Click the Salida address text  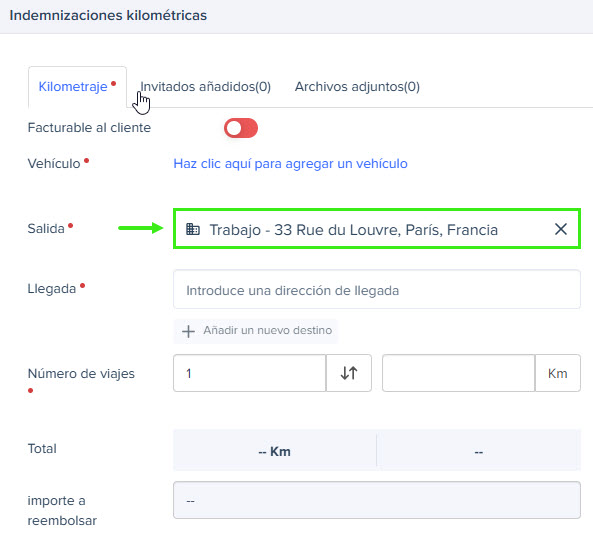point(354,230)
